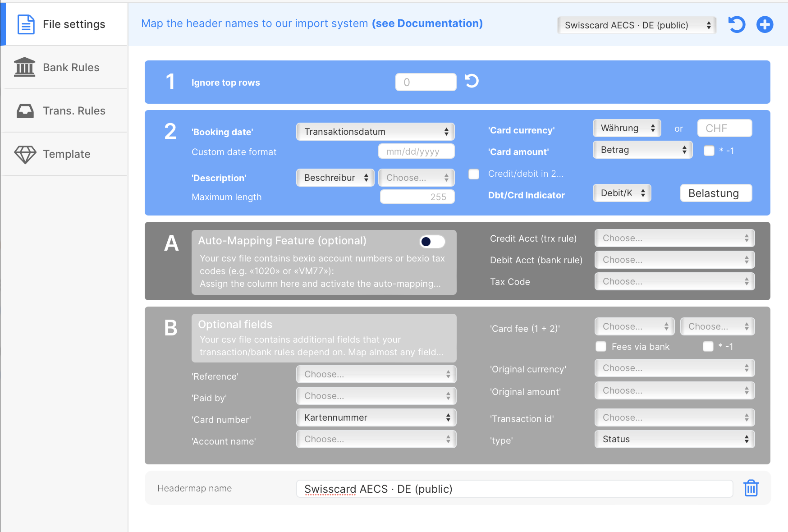Open the first Card fee dropdown
Viewport: 788px width, 532px height.
(x=634, y=326)
